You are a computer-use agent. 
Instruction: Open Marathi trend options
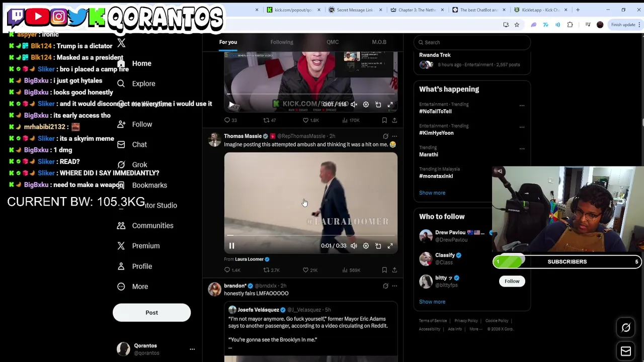[x=522, y=149]
